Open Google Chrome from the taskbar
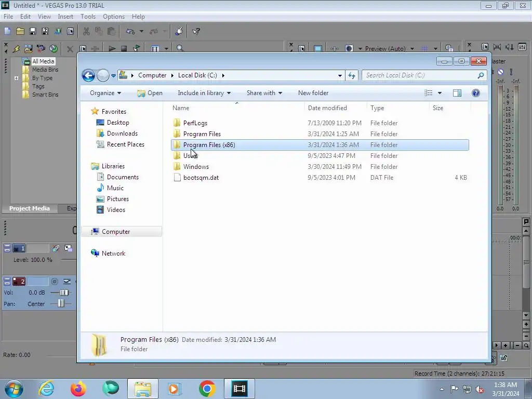This screenshot has height=399, width=532. pos(207,389)
